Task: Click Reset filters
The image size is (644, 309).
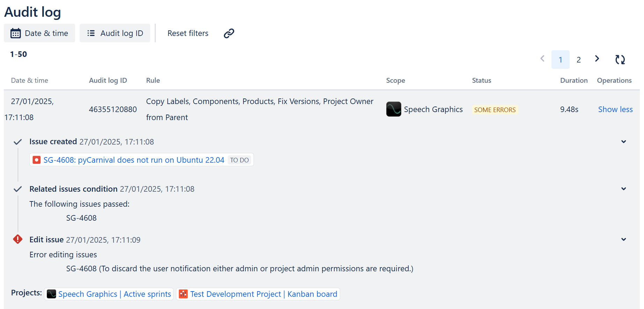Action: click(x=188, y=33)
